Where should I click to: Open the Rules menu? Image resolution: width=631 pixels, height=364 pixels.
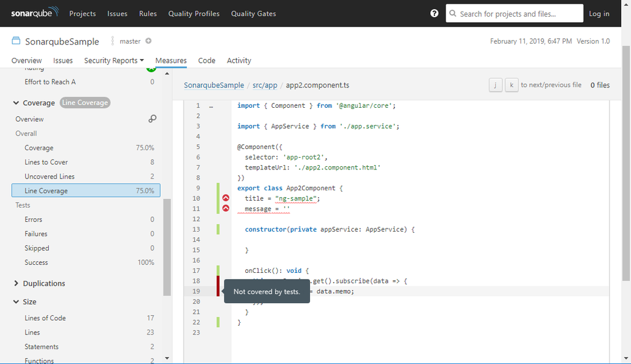(148, 14)
